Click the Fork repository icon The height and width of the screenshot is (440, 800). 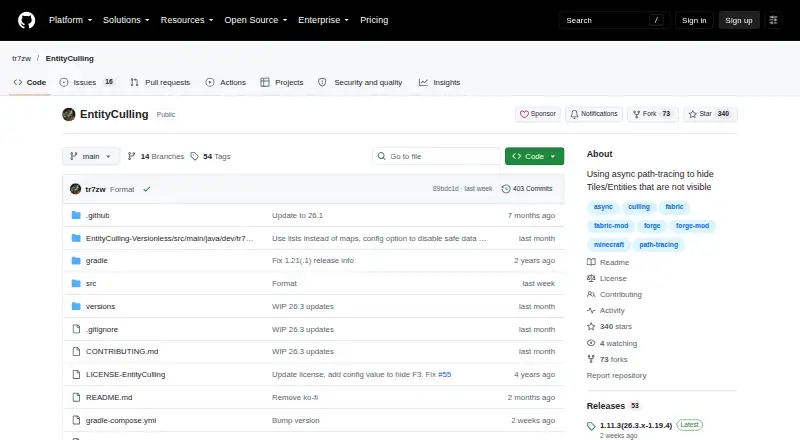(x=636, y=114)
